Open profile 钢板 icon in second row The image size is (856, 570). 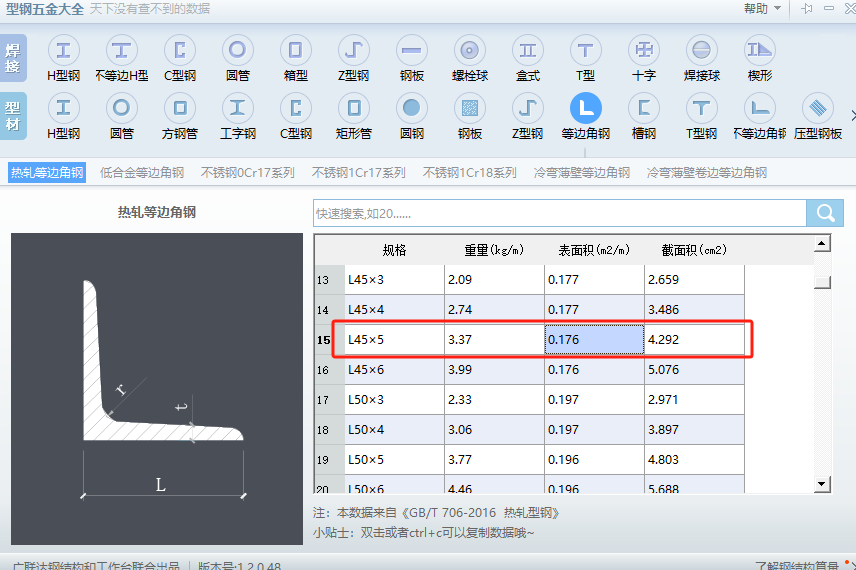tap(469, 108)
